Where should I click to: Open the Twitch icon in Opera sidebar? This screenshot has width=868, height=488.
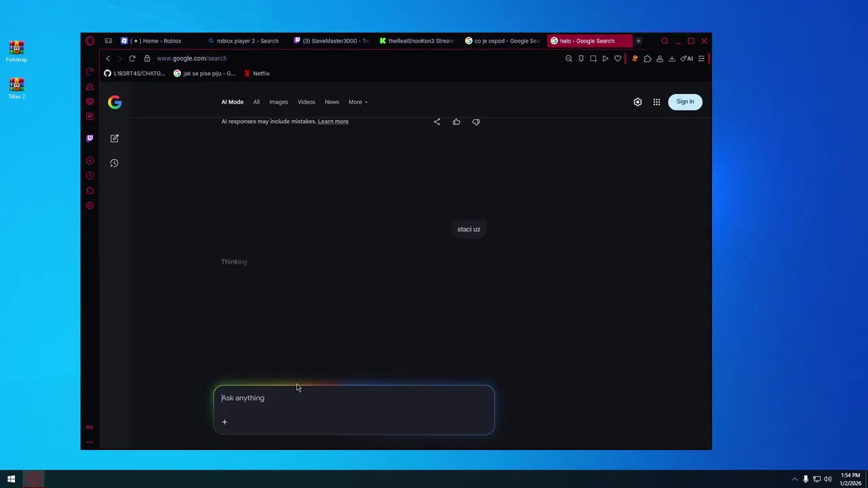click(x=90, y=138)
